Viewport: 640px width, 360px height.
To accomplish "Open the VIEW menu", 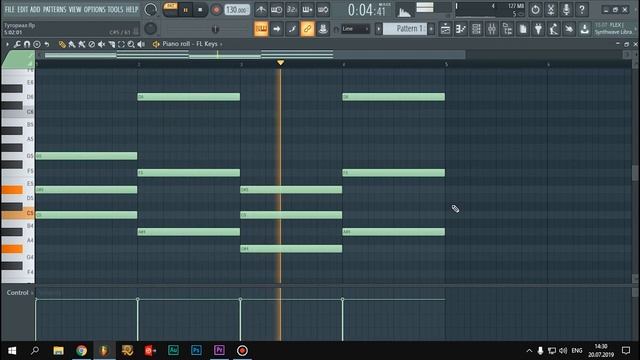I will pos(75,9).
